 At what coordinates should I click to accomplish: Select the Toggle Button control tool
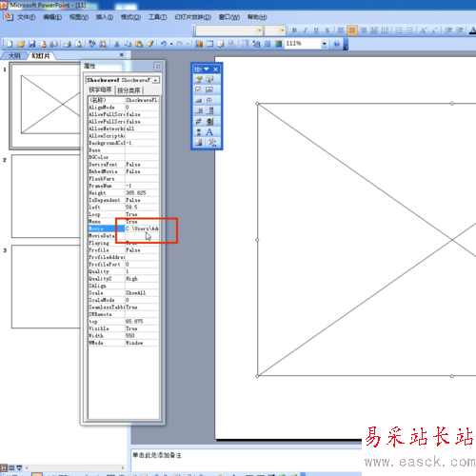199,122
